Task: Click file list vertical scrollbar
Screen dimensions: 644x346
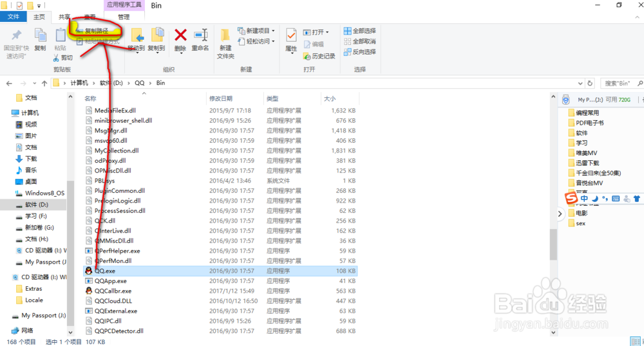Action: click(553, 244)
